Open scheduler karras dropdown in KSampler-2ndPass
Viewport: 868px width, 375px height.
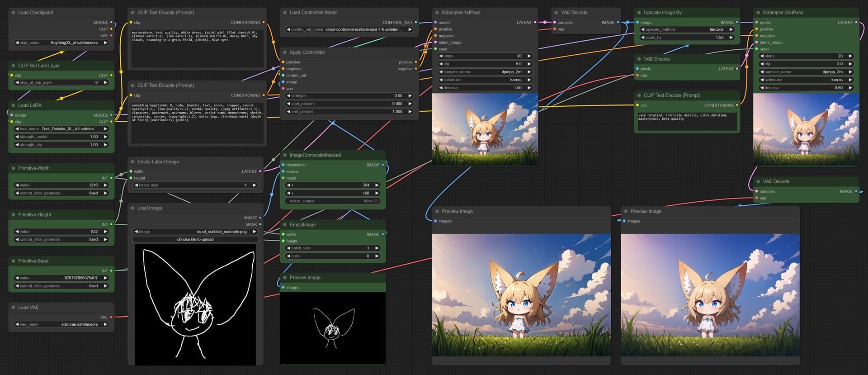(x=806, y=80)
